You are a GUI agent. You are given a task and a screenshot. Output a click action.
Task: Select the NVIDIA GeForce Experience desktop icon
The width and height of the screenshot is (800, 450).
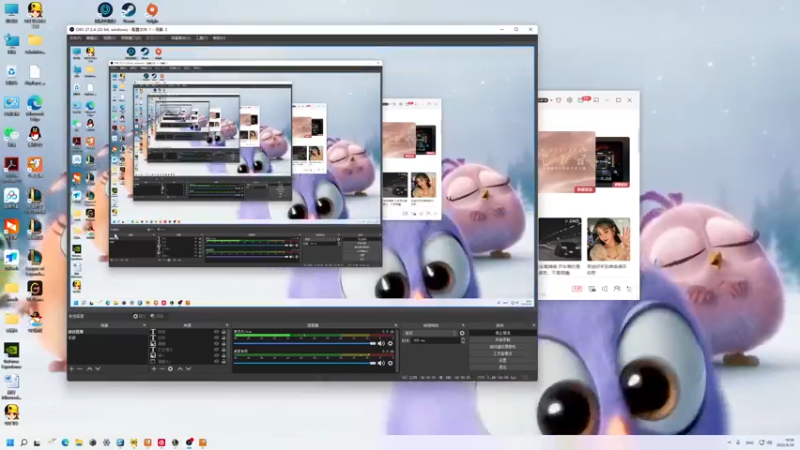pyautogui.click(x=11, y=355)
